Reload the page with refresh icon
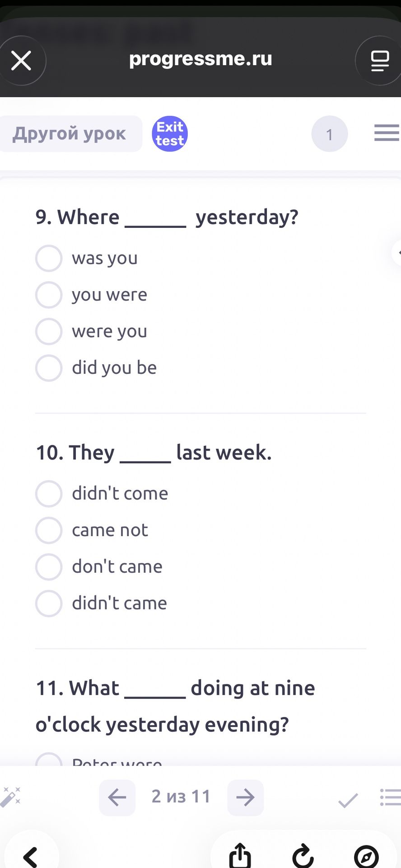The height and width of the screenshot is (868, 401). (x=303, y=855)
